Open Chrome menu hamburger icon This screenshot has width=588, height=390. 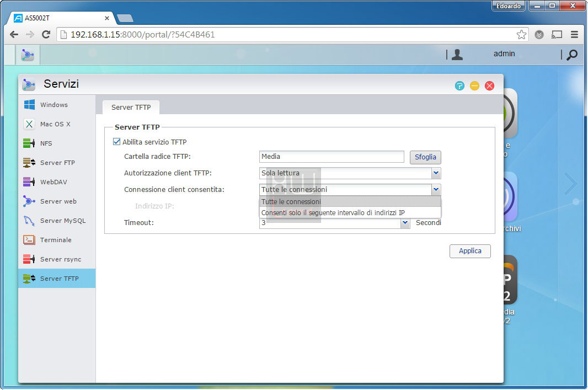tap(574, 35)
